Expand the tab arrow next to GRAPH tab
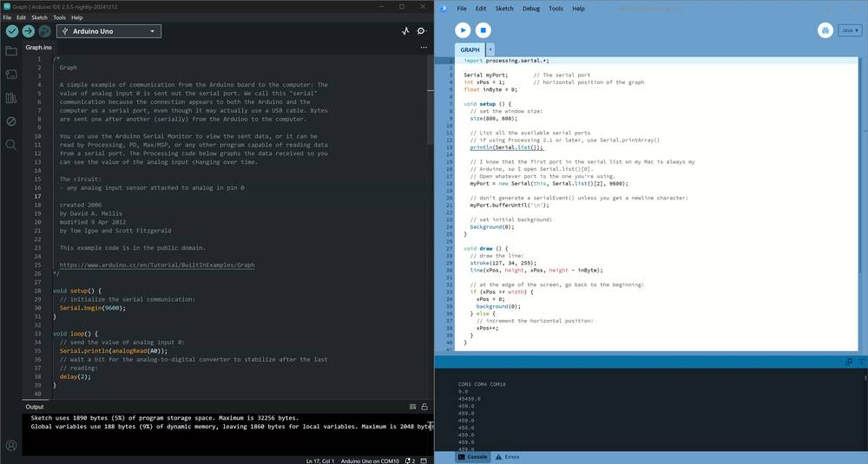868x464 pixels. point(490,49)
